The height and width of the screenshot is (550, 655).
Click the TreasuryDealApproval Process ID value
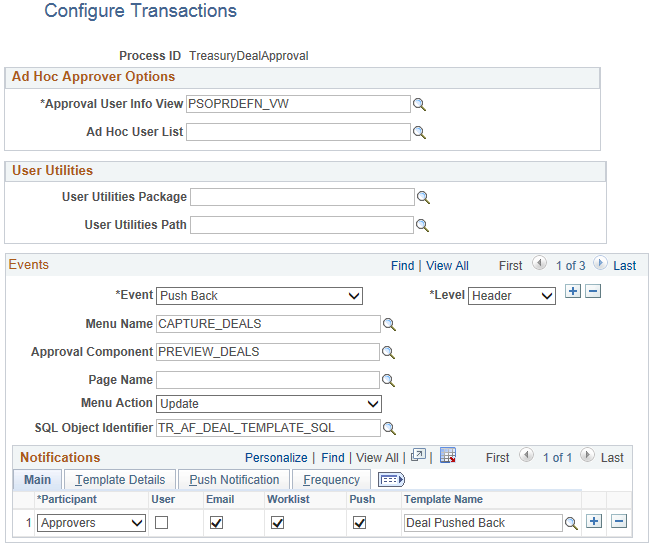point(249,56)
